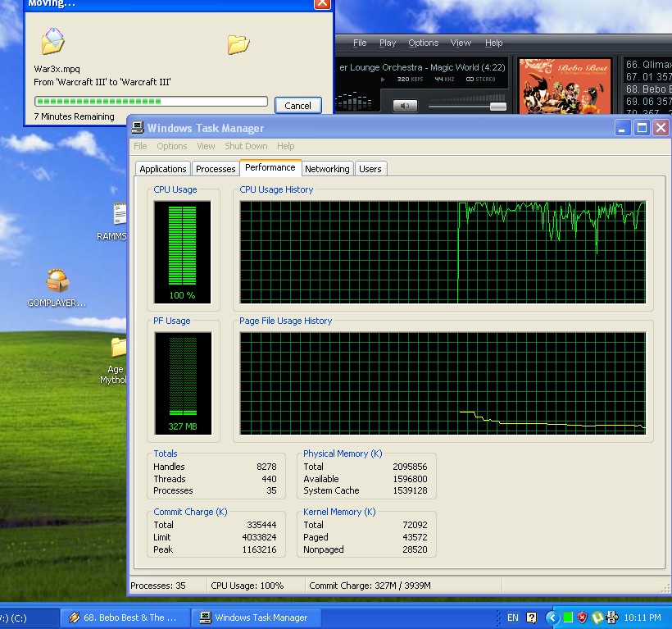Click the file move progress bar
672x629 pixels.
(151, 101)
